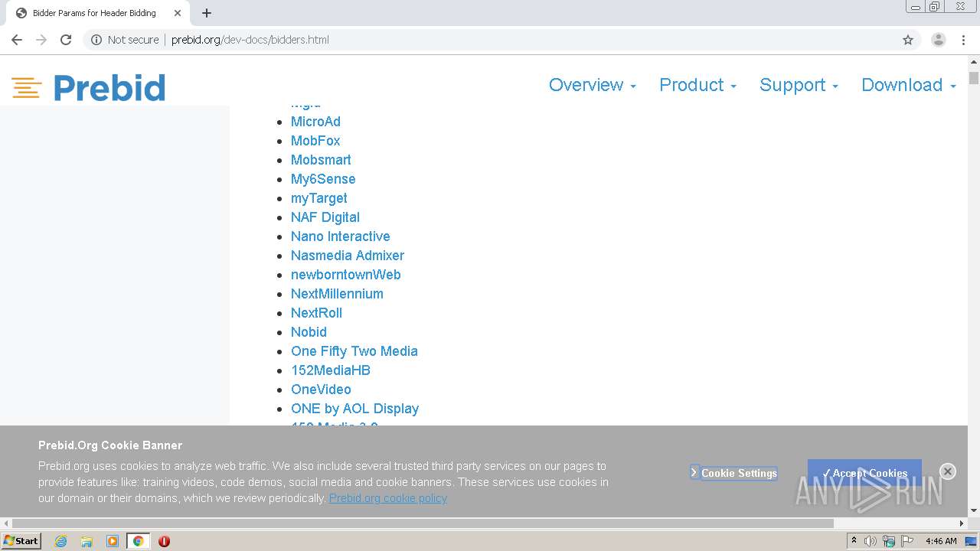Open the NextMillennium bidder link

click(x=337, y=294)
